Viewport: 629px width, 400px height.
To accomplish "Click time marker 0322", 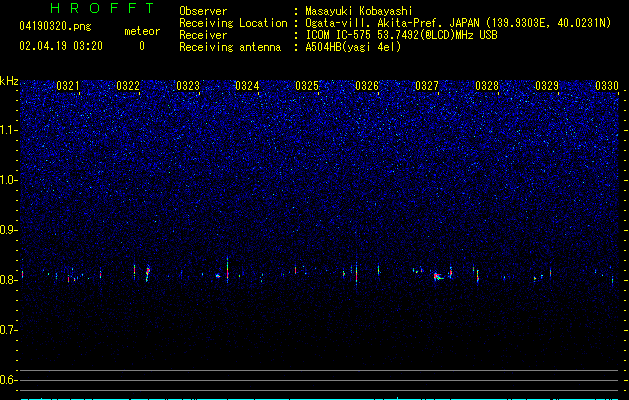I will tap(128, 86).
